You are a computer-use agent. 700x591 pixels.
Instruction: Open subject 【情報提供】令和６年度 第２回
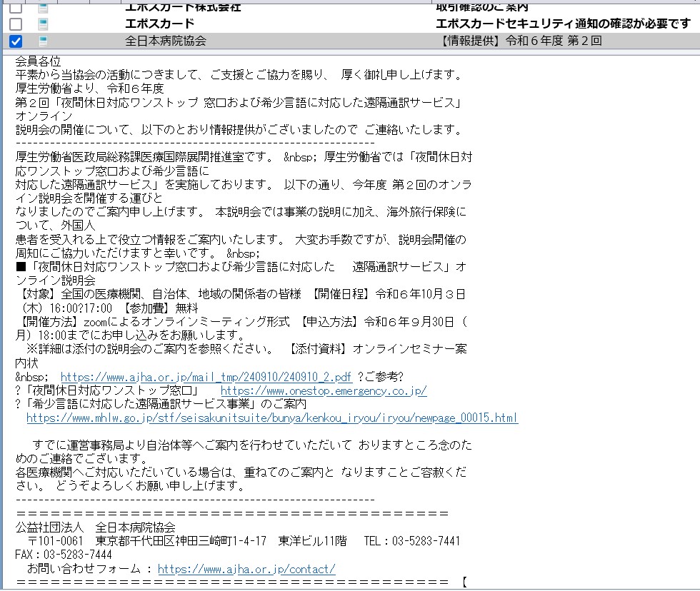pyautogui.click(x=521, y=41)
